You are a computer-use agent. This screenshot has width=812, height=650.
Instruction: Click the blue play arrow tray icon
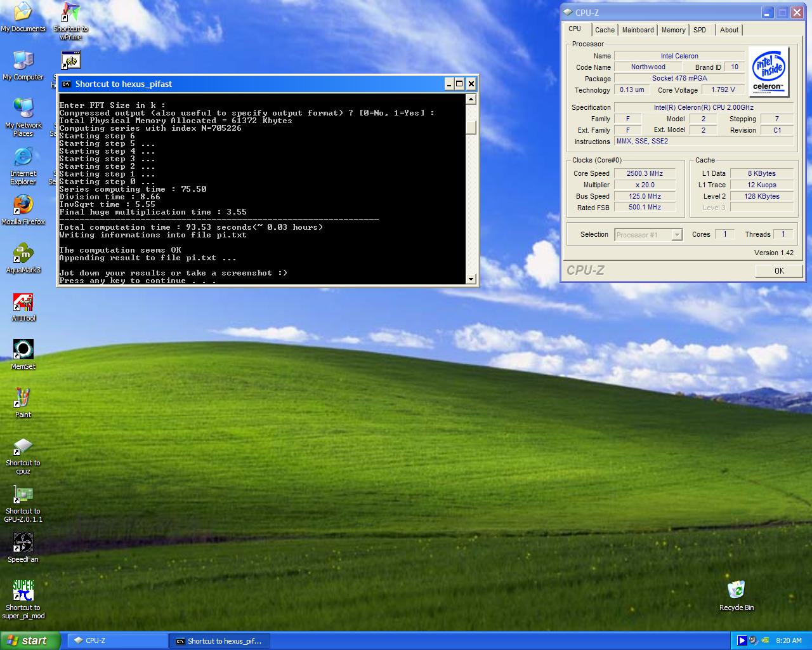pyautogui.click(x=741, y=640)
